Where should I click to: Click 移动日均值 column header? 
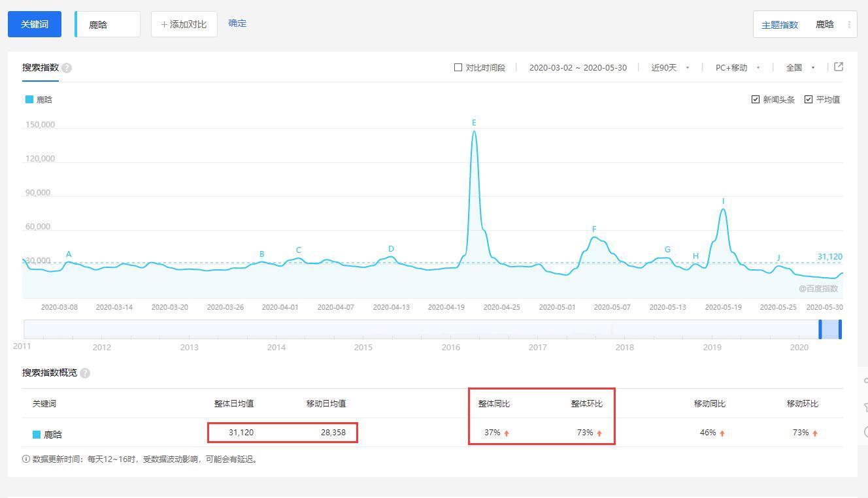point(326,404)
